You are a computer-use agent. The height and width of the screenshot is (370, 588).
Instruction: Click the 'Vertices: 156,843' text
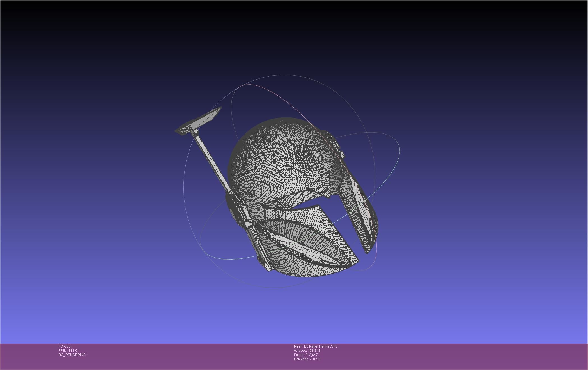(307, 351)
